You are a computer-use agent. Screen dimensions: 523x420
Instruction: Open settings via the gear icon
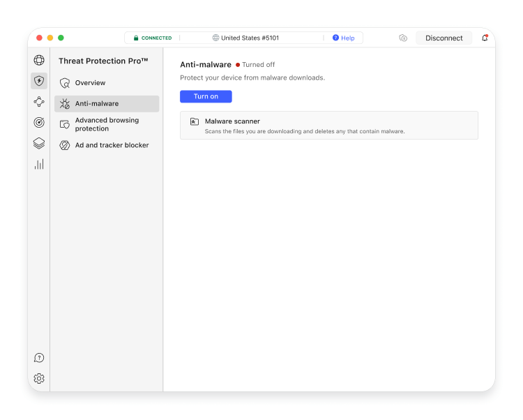pos(39,378)
